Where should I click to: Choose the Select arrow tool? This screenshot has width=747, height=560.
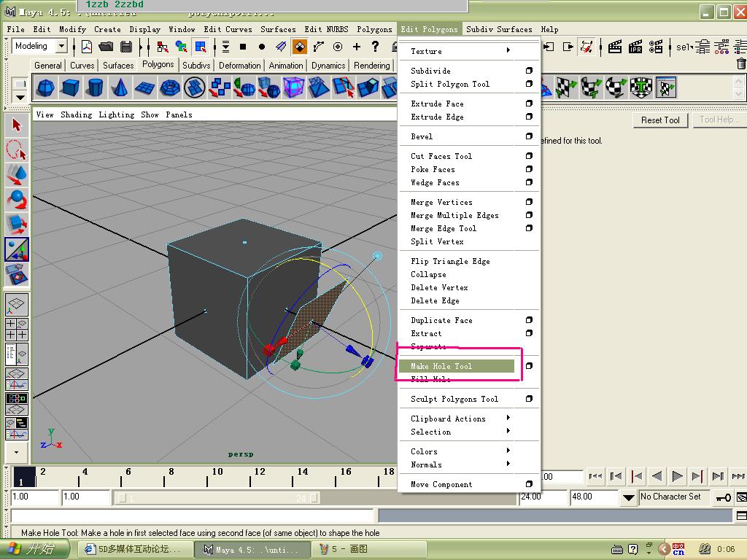pyautogui.click(x=17, y=125)
